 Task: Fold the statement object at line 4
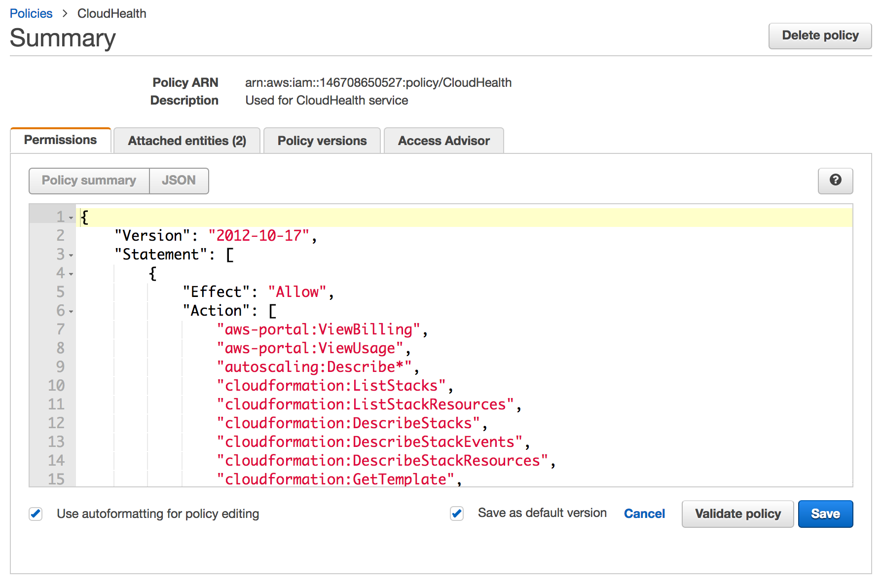72,274
